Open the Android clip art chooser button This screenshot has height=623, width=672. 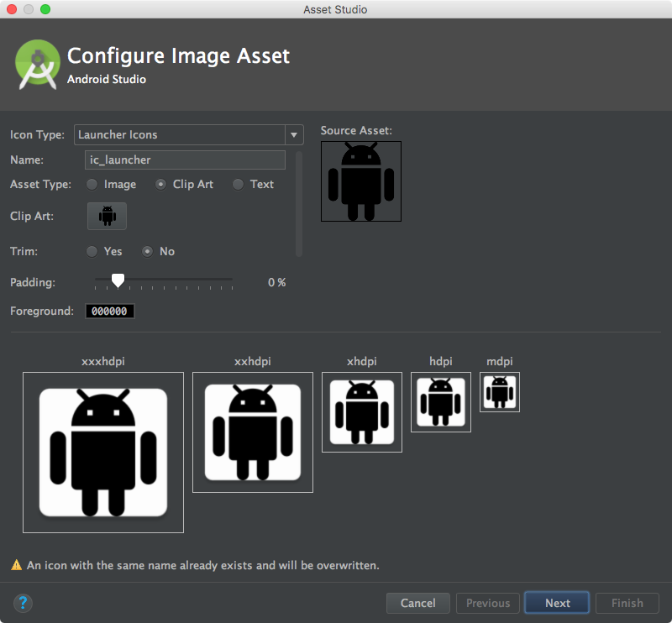click(x=108, y=216)
